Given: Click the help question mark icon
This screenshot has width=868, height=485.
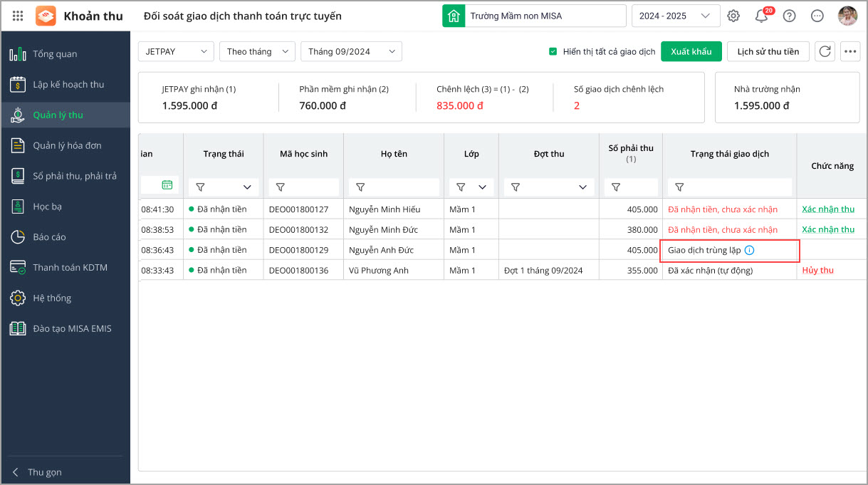Looking at the screenshot, I should point(789,16).
